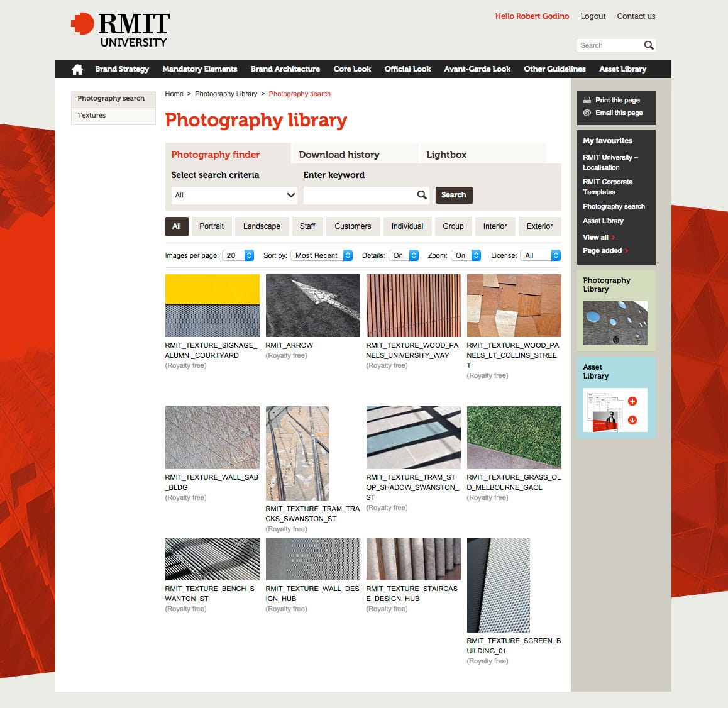Open tram stop shadow thumbnail
This screenshot has height=708, width=728.
pyautogui.click(x=413, y=438)
